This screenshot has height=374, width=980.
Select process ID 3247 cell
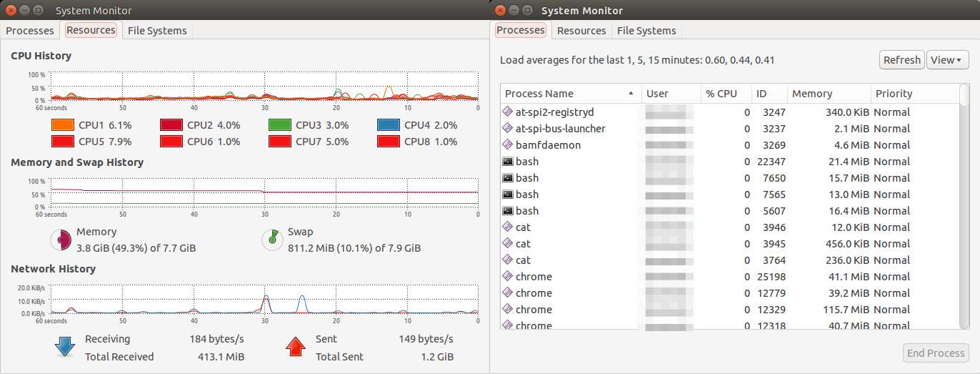774,112
